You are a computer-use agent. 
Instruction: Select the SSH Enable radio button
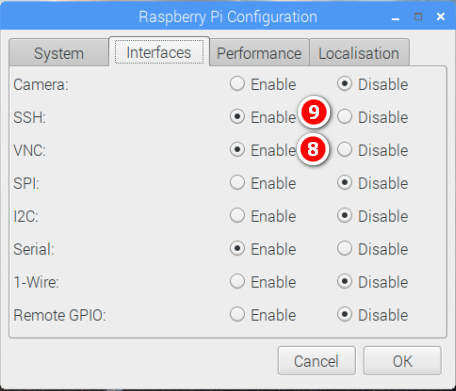click(x=237, y=117)
